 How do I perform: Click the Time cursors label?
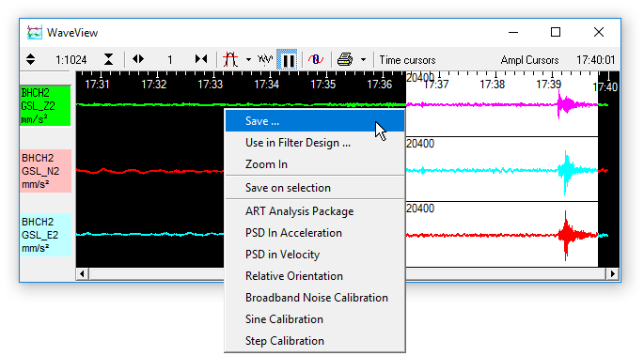[x=407, y=60]
